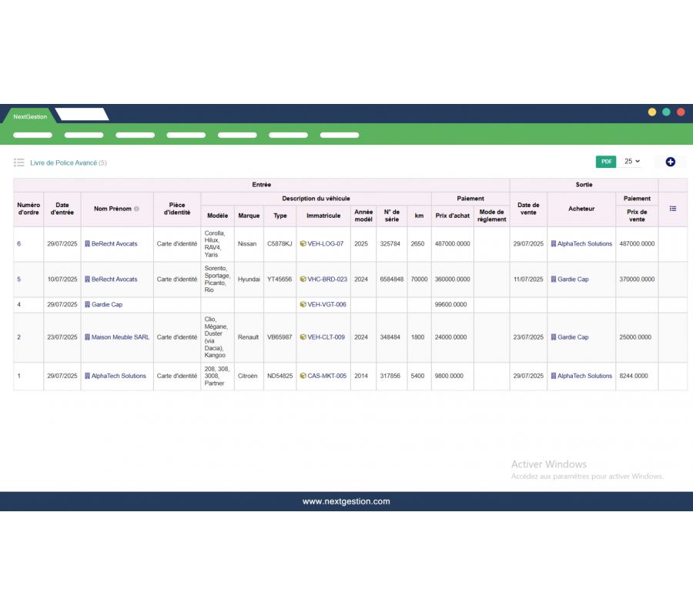
Task: Click the Date d'entrée column header
Action: pyautogui.click(x=62, y=209)
